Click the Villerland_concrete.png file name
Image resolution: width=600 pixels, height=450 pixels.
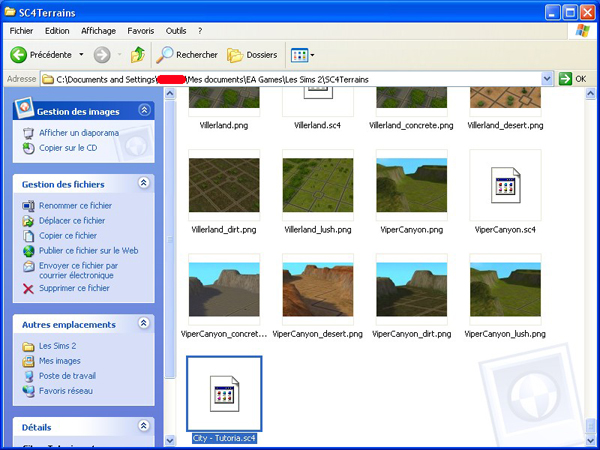click(411, 126)
